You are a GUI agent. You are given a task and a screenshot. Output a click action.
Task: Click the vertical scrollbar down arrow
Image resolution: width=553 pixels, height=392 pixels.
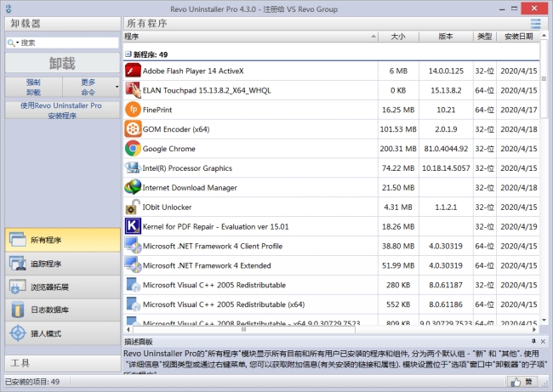click(544, 320)
